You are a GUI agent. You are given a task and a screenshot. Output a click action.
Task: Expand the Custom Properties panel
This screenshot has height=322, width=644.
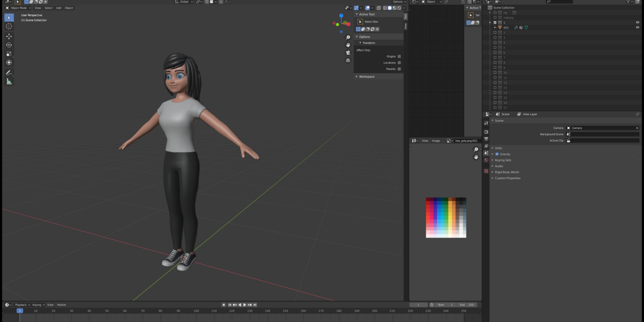click(x=507, y=178)
